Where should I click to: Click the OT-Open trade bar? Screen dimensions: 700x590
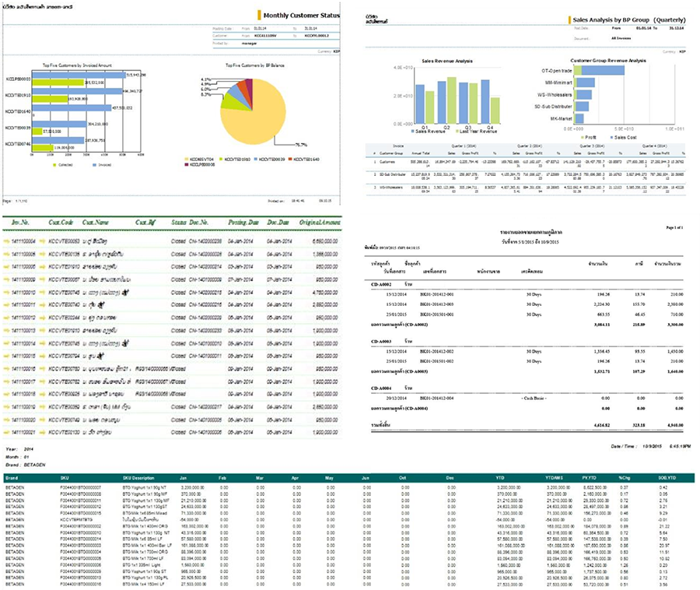coord(599,70)
